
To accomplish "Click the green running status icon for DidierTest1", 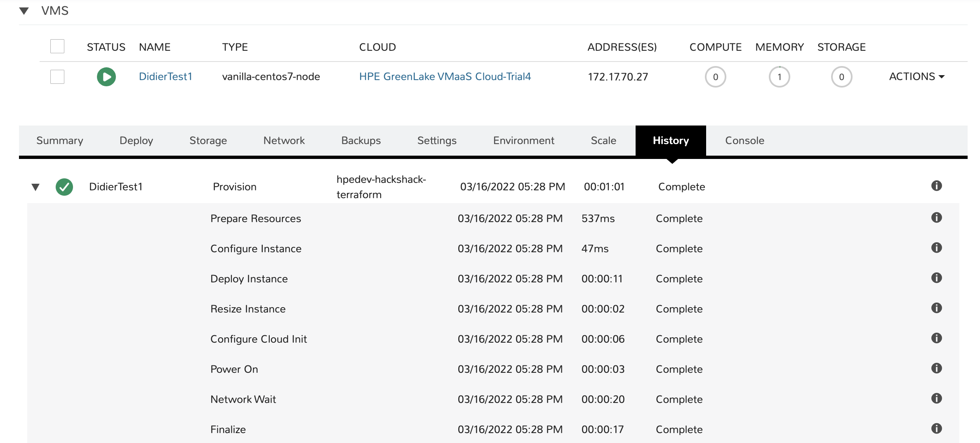I will click(x=106, y=77).
